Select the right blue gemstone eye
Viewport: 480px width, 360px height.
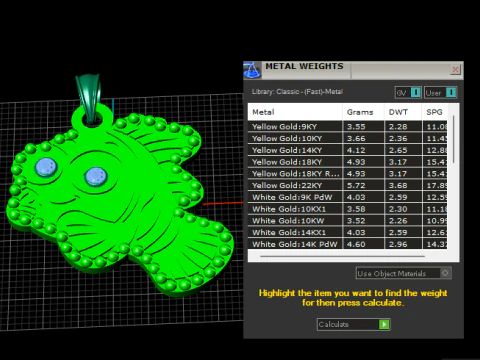(96, 176)
